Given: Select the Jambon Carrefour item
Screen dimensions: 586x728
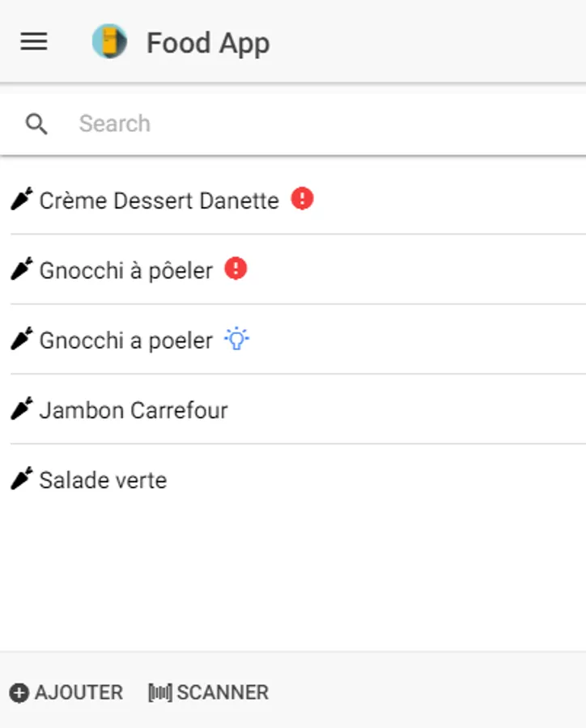Looking at the screenshot, I should click(x=134, y=410).
